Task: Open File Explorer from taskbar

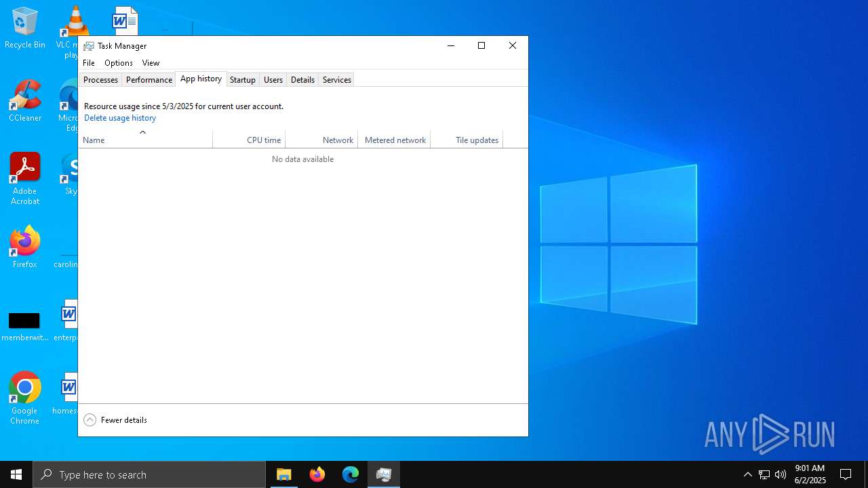Action: [x=284, y=474]
